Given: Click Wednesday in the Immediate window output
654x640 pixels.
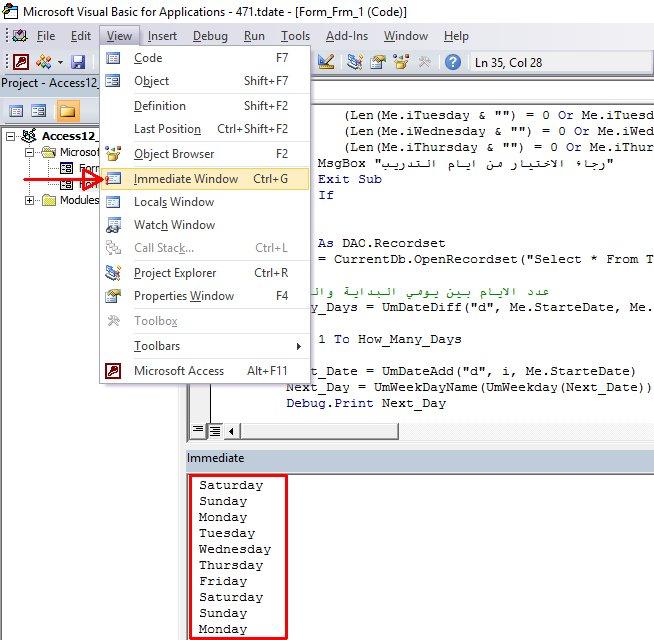Looking at the screenshot, I should click(x=235, y=549).
